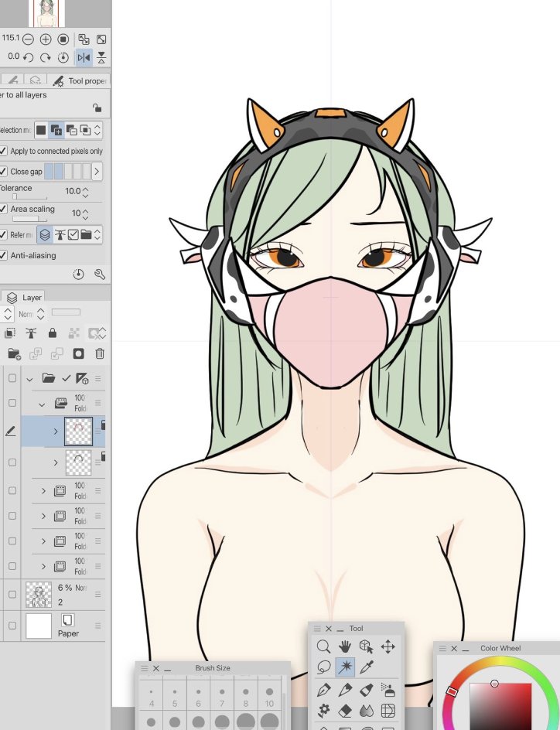Expand the last collapsed 100% folder
Viewport: 560px width, 730px height.
point(44,567)
